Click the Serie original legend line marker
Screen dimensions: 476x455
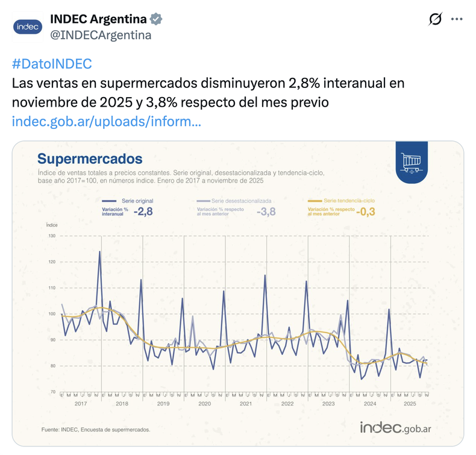click(109, 200)
